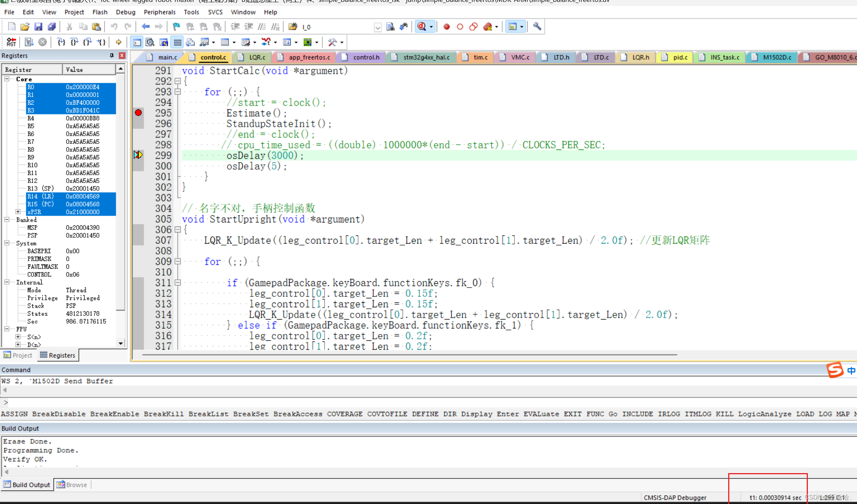Click the Insert bookmark flag icon

(x=176, y=26)
